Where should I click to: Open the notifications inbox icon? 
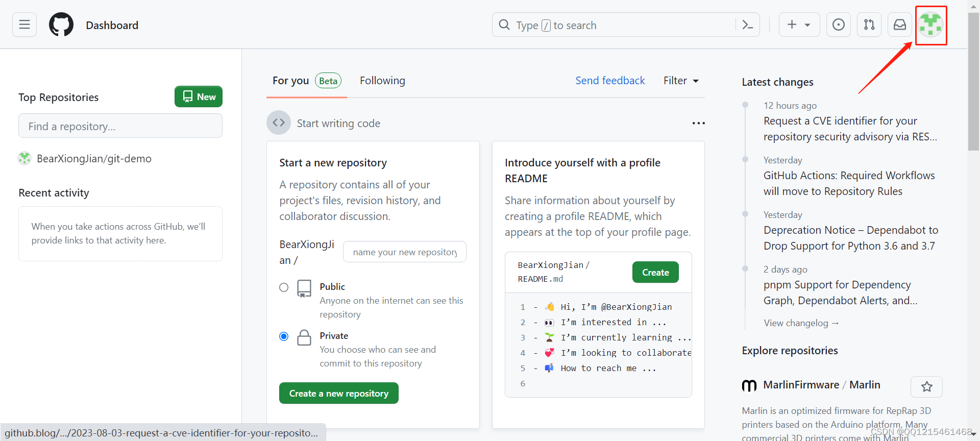click(x=900, y=24)
